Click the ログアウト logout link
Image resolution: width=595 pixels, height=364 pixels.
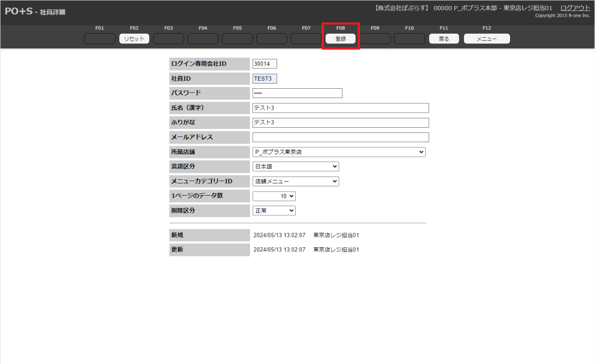(575, 8)
